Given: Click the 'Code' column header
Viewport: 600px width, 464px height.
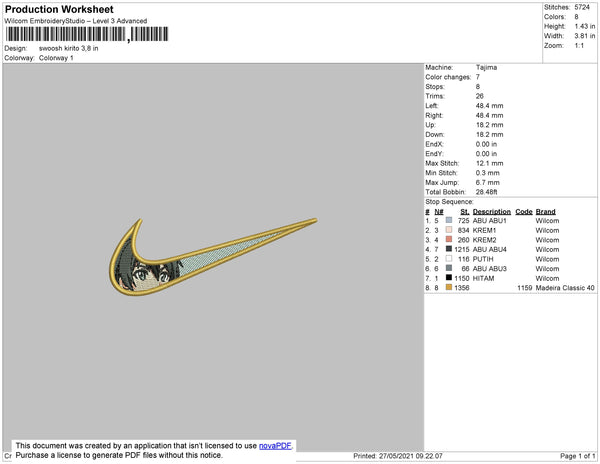Looking at the screenshot, I should [524, 212].
